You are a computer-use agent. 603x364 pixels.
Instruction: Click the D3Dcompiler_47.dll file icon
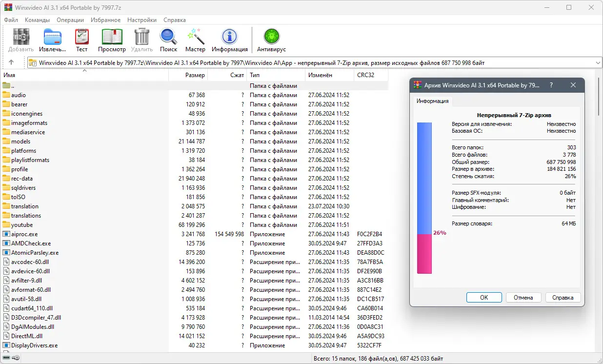point(6,318)
